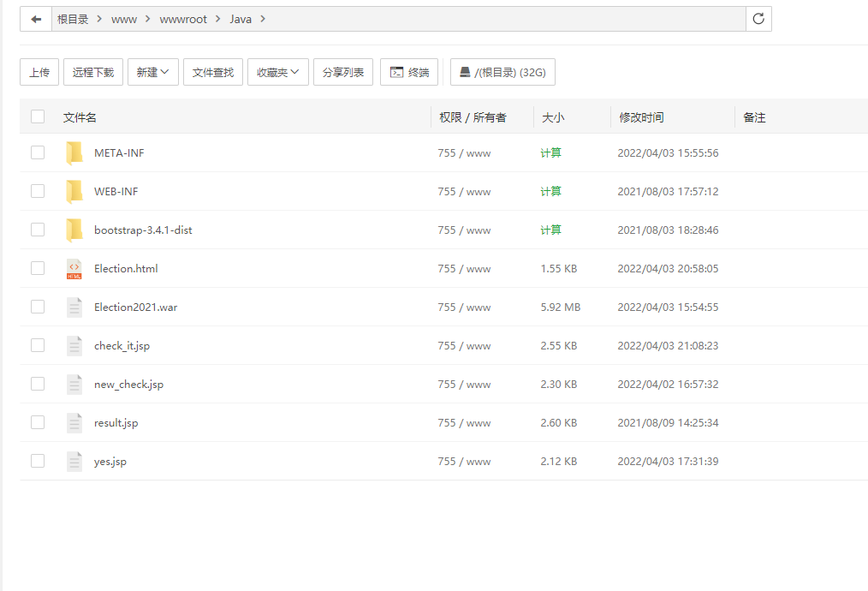Click the 2022/04/03 21:08:23 timestamp
Screen dimensions: 868x591
[668, 346]
